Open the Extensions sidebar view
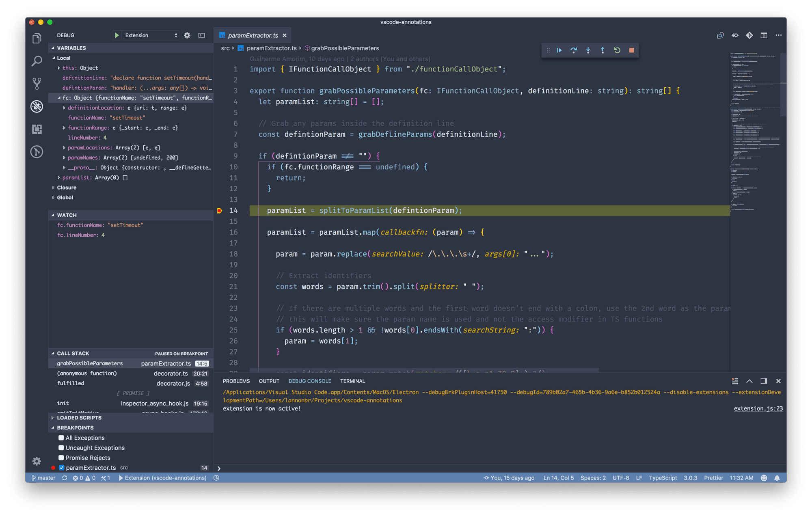Image resolution: width=812 pixels, height=516 pixels. point(37,130)
